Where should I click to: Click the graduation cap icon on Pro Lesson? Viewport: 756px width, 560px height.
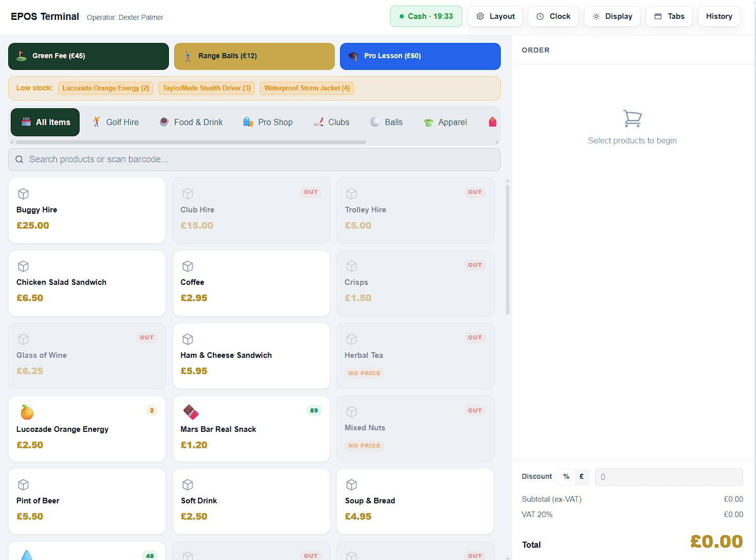tap(353, 56)
